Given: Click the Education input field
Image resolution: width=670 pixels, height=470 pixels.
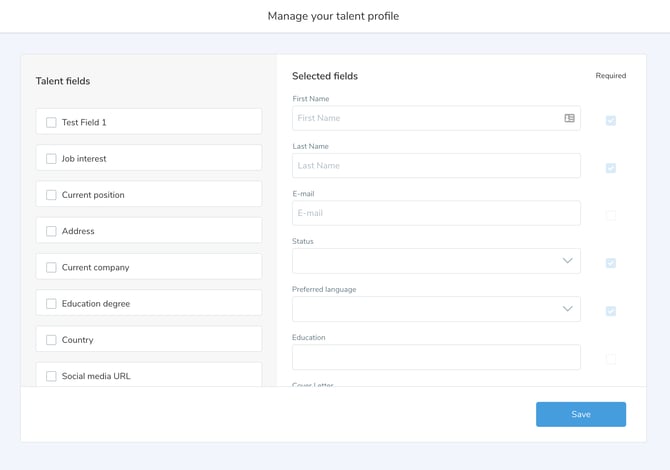Looking at the screenshot, I should click(x=436, y=357).
